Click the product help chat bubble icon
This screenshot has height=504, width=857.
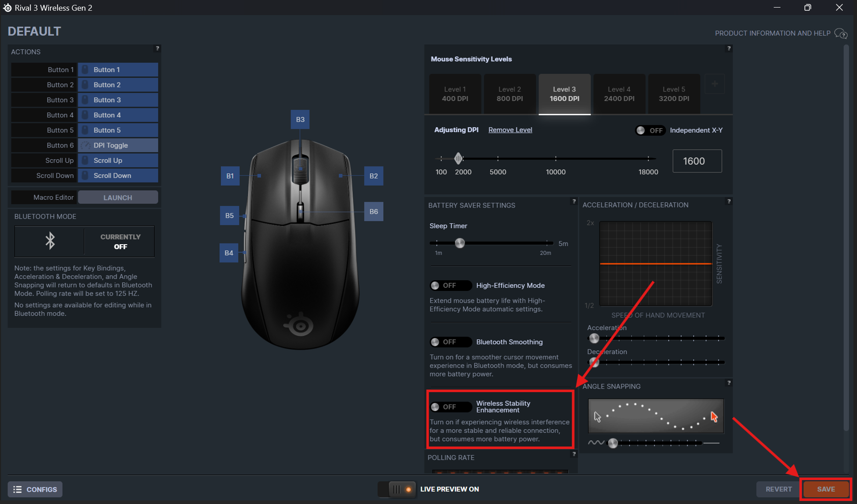841,34
